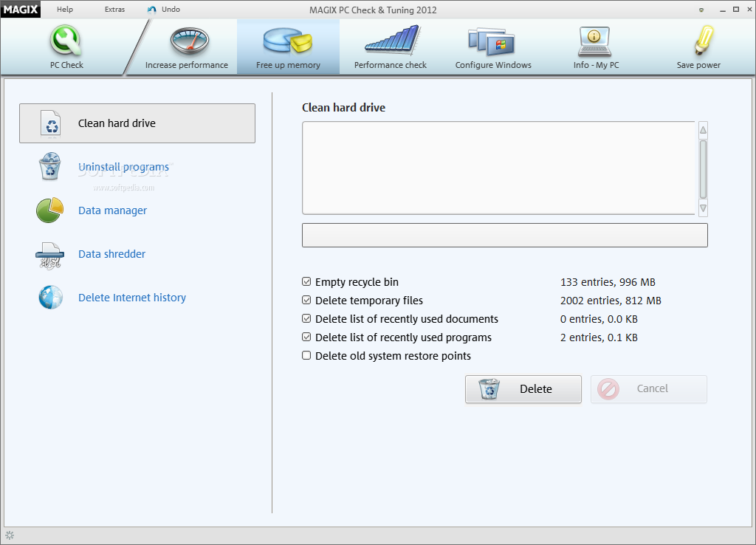
Task: Click the scroll down arrow in list box
Action: tap(703, 208)
